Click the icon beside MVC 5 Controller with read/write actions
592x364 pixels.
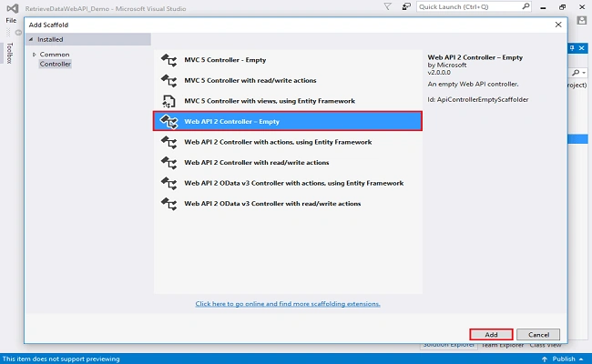pyautogui.click(x=168, y=80)
